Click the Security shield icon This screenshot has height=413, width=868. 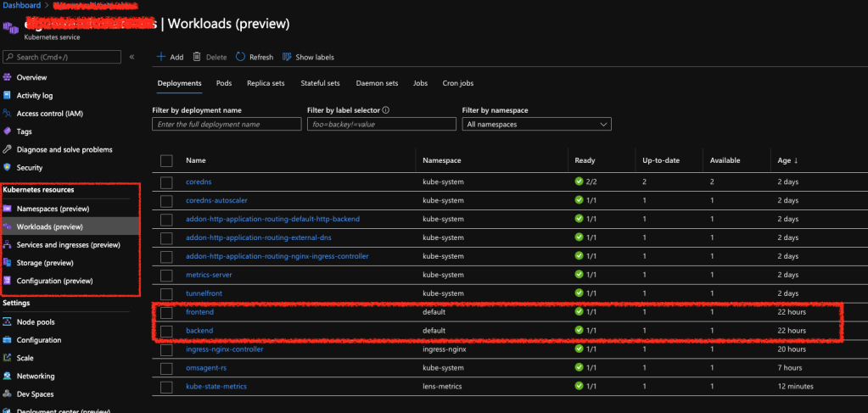click(x=8, y=168)
